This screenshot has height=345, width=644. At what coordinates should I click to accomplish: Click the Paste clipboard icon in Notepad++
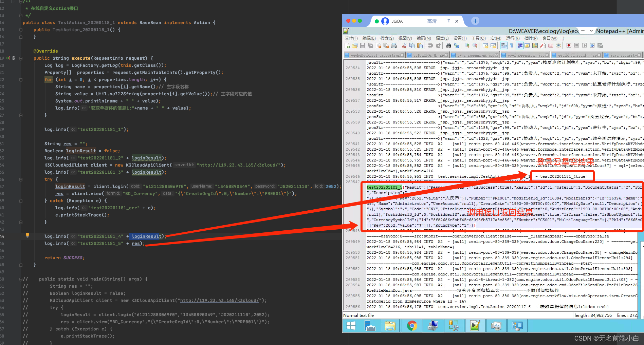[420, 45]
